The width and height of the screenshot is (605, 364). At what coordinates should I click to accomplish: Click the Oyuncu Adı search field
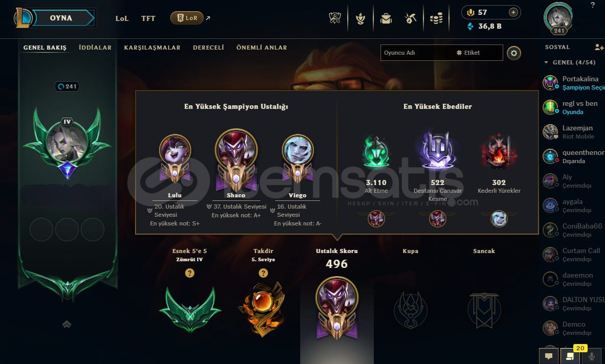416,53
